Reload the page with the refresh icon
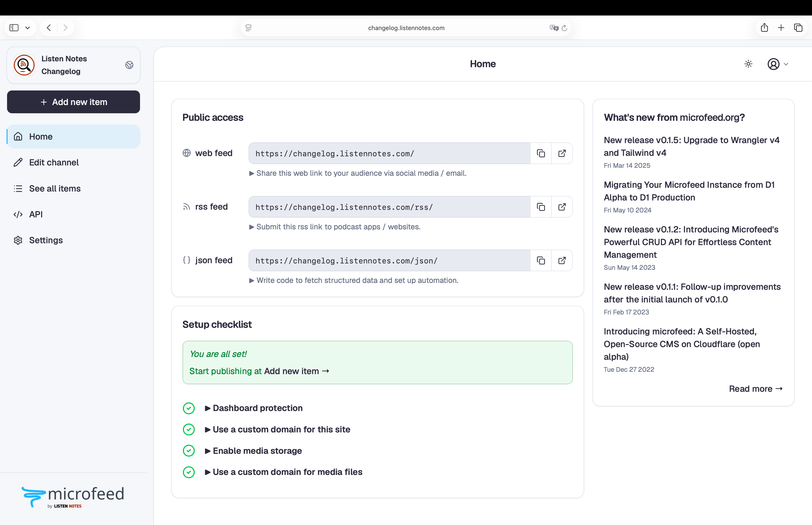Image resolution: width=812 pixels, height=525 pixels. pyautogui.click(x=564, y=28)
